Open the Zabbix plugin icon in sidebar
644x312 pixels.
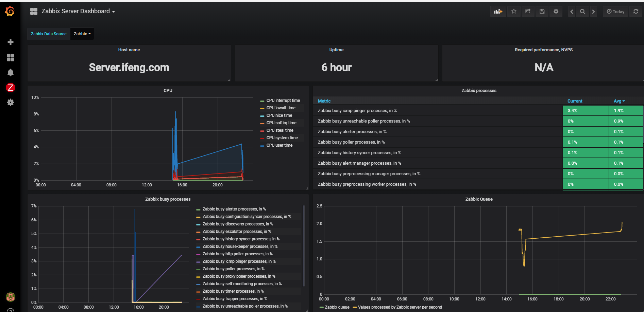[x=11, y=88]
